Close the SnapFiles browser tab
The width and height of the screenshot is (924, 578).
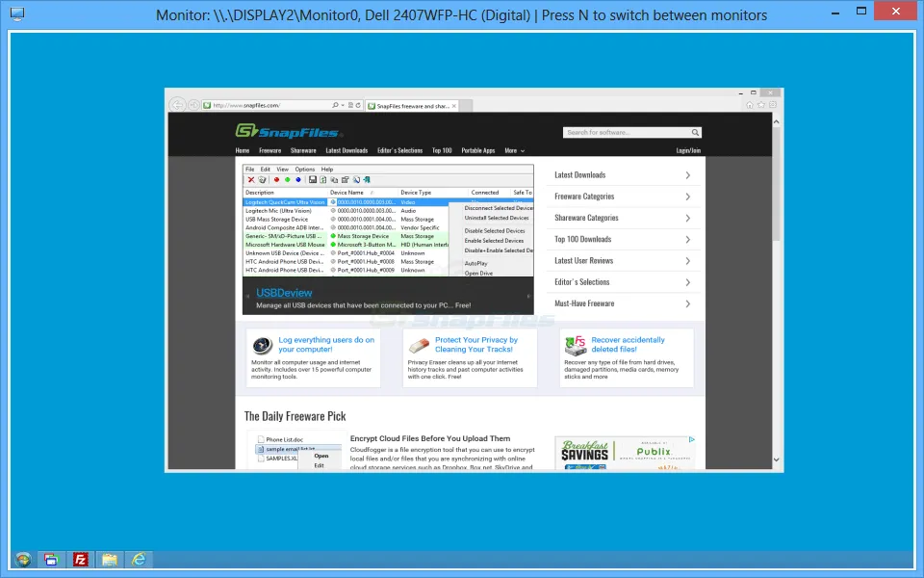click(453, 106)
